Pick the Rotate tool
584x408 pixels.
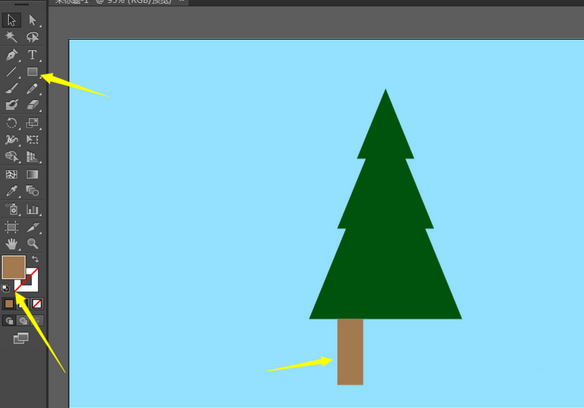[x=12, y=123]
